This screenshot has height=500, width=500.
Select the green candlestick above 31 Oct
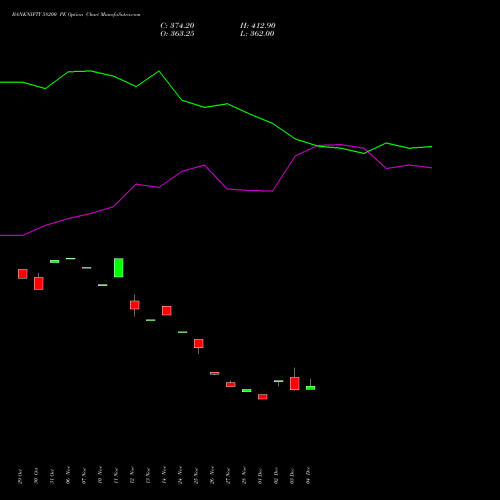pyautogui.click(x=55, y=261)
